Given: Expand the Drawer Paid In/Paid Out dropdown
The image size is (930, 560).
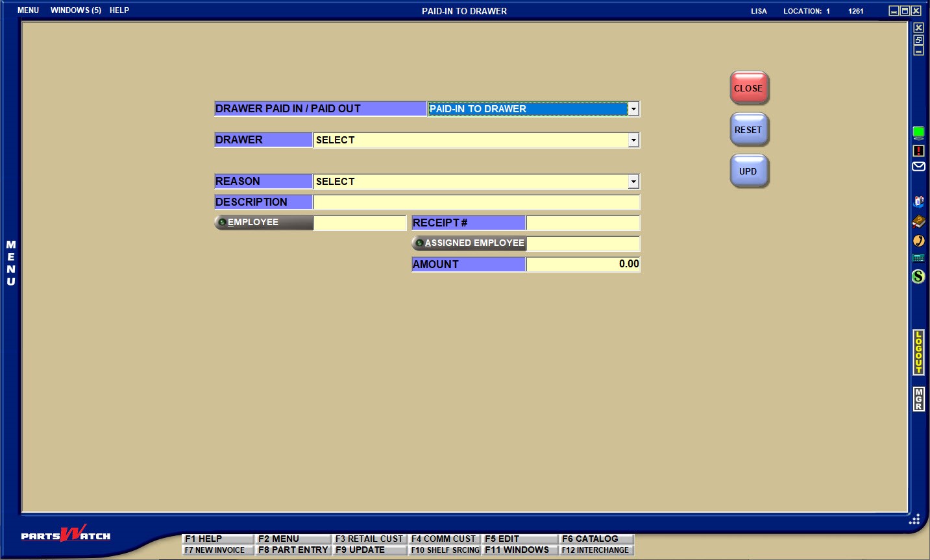Looking at the screenshot, I should [633, 109].
